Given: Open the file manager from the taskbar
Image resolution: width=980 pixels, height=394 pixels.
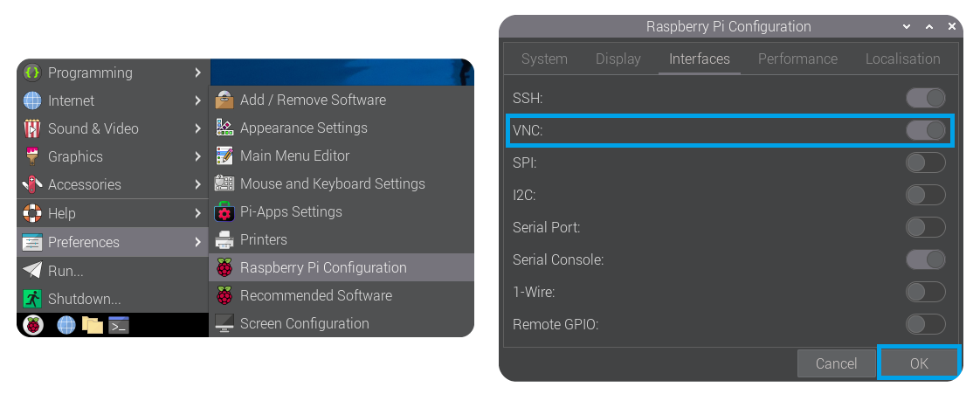Looking at the screenshot, I should [x=93, y=325].
